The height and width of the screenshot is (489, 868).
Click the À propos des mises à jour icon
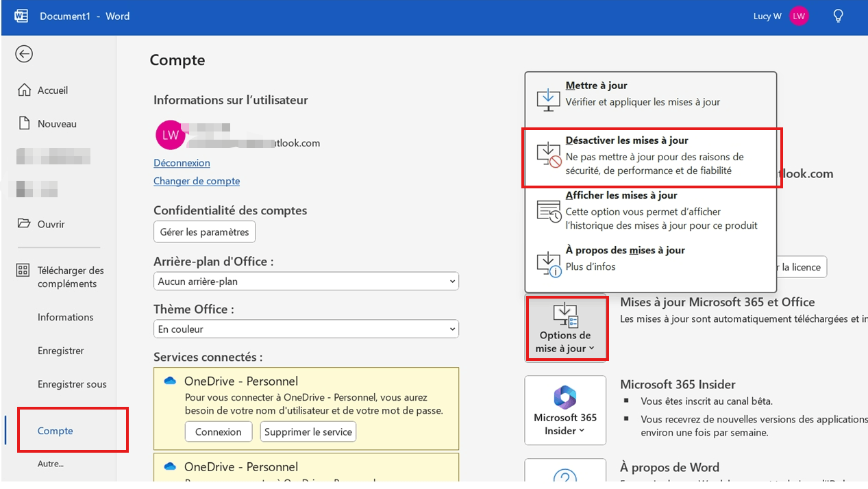coord(549,264)
